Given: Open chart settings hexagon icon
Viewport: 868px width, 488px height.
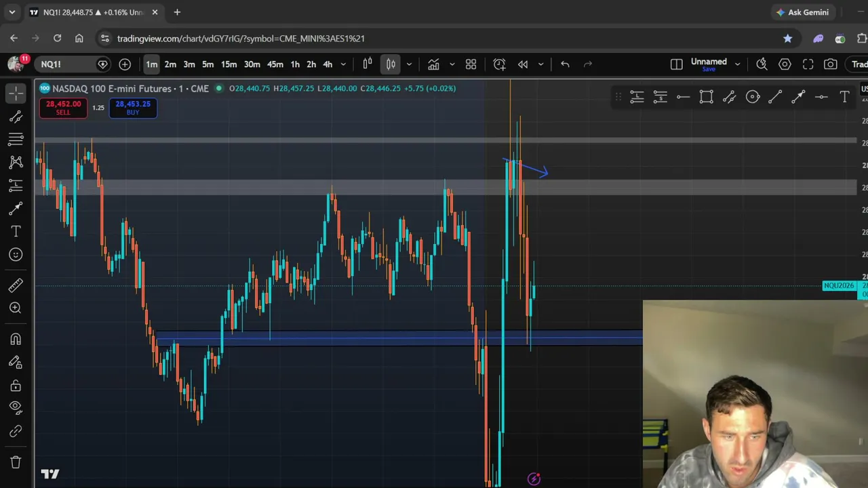Looking at the screenshot, I should coord(785,64).
